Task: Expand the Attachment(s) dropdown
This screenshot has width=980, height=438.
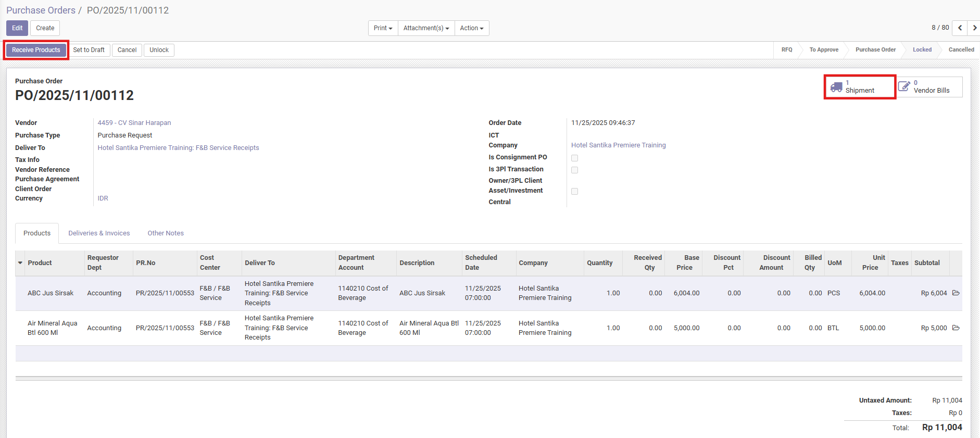Action: point(426,28)
